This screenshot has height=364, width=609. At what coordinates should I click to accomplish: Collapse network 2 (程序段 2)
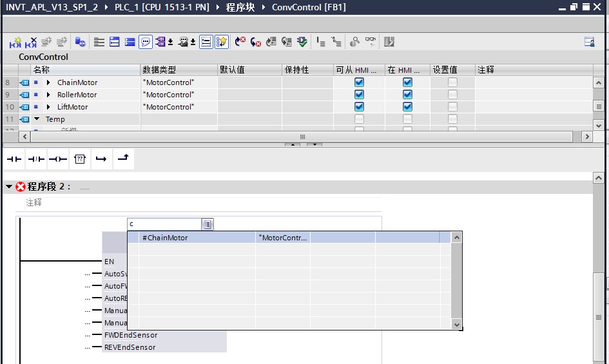(9, 187)
